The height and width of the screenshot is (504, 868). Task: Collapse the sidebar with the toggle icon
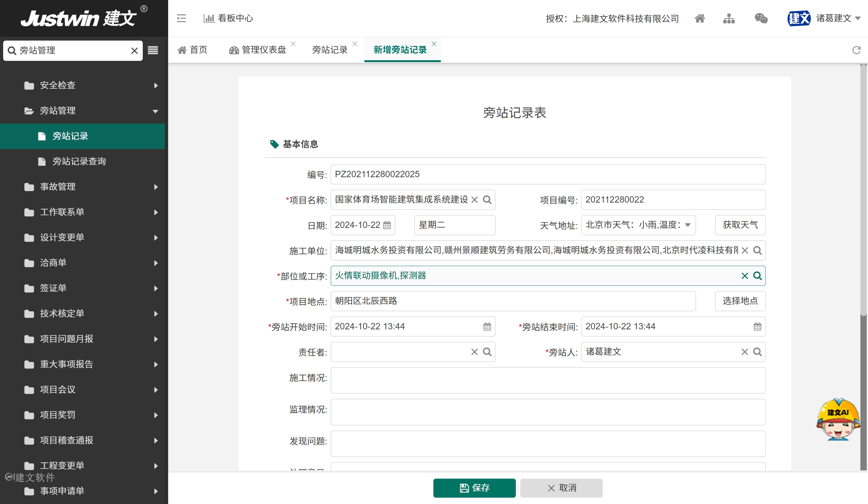[181, 18]
